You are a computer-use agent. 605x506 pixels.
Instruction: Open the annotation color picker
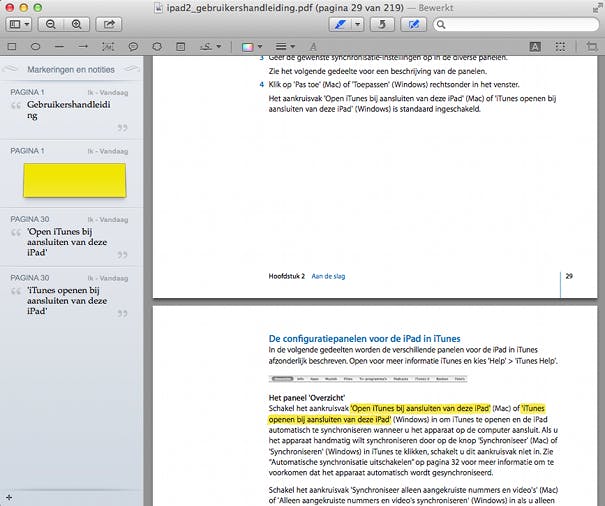252,47
